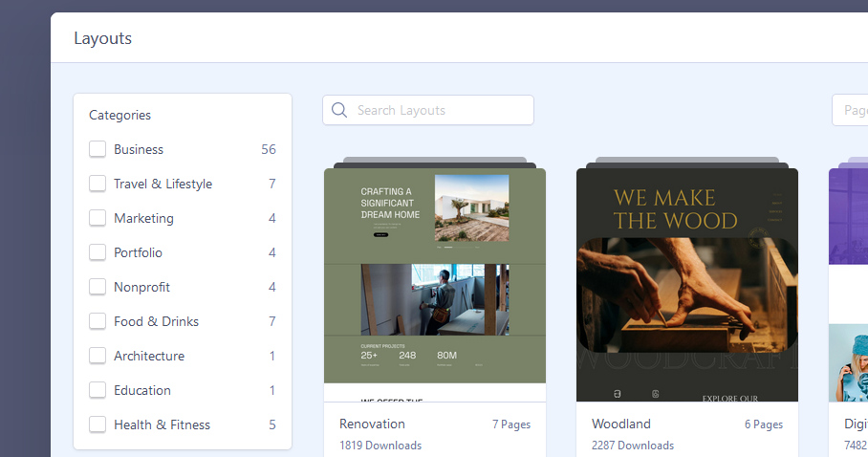Tick the Education checkbox
The image size is (868, 457).
point(98,390)
